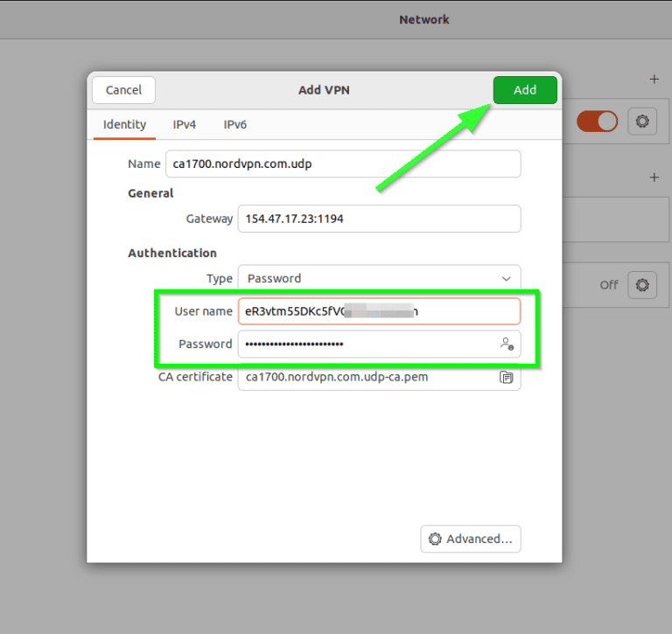Viewport: 672px width, 634px height.
Task: Open settings gear next to Off label
Action: [642, 285]
